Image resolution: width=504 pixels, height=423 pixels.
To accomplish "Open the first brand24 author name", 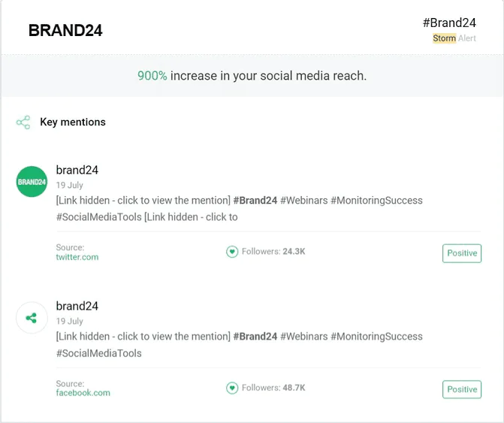I will [77, 170].
